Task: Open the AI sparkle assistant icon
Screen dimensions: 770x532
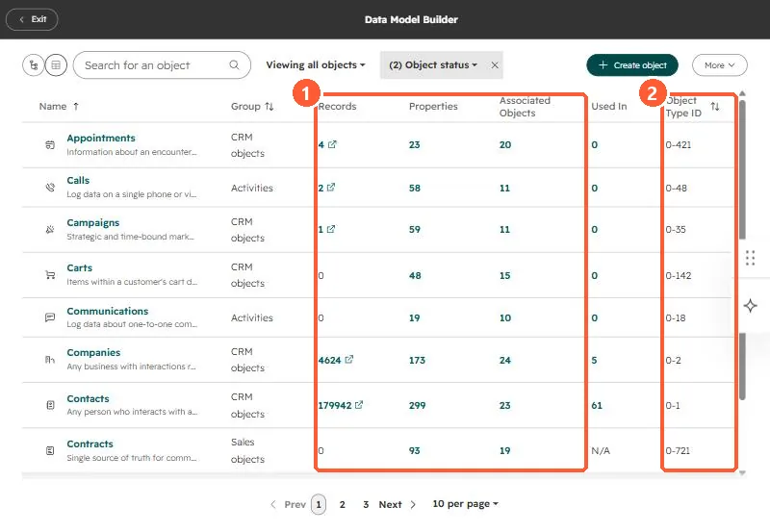Action: [x=750, y=306]
